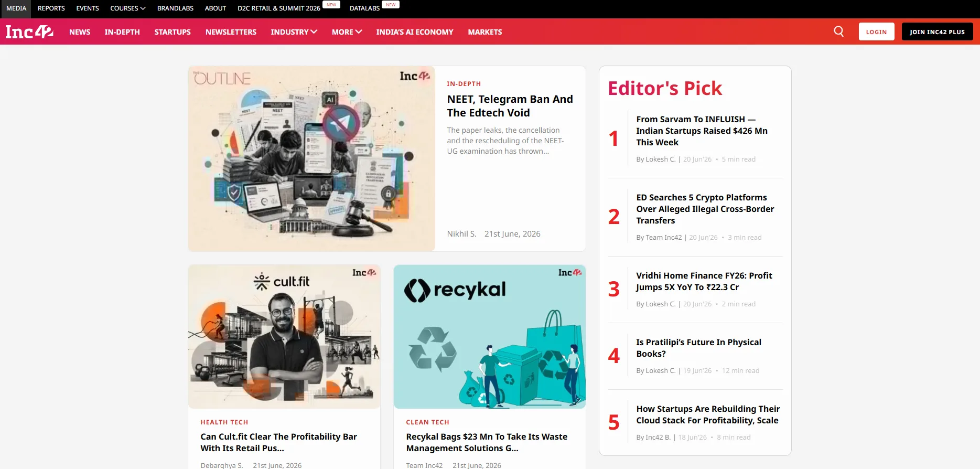Open the NEET article excerpt text
The height and width of the screenshot is (469, 980).
pos(505,141)
